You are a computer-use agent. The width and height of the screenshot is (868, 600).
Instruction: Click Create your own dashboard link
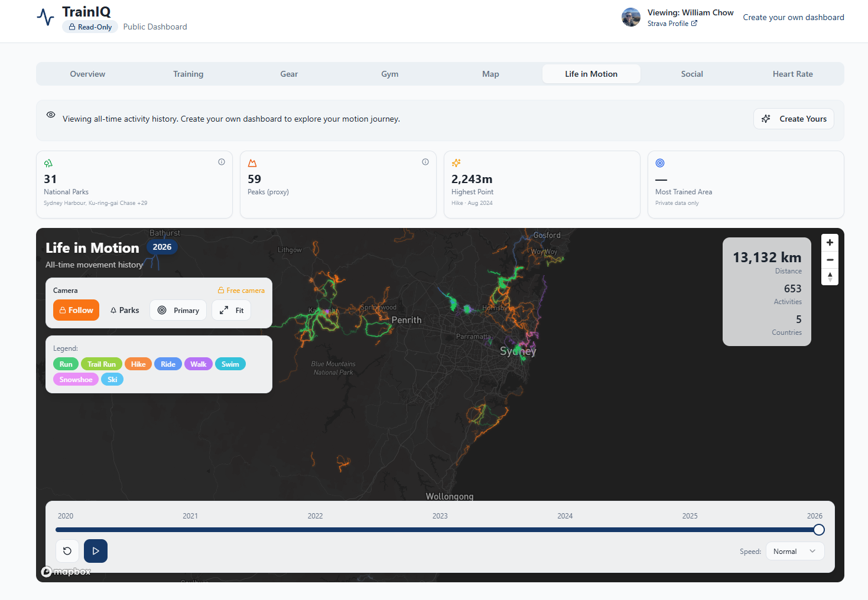794,17
